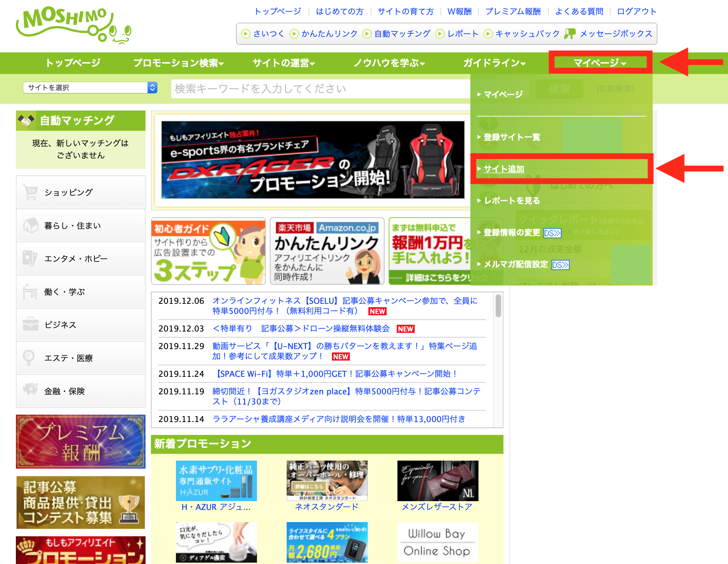The height and width of the screenshot is (564, 728).
Task: Open the U-NEXT news link
Action: coord(345,351)
